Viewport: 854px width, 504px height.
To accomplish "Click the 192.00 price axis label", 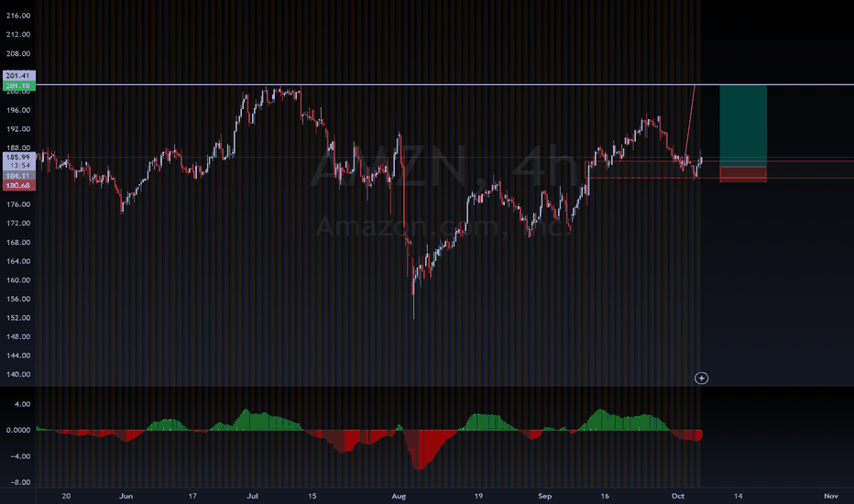I will click(x=18, y=129).
